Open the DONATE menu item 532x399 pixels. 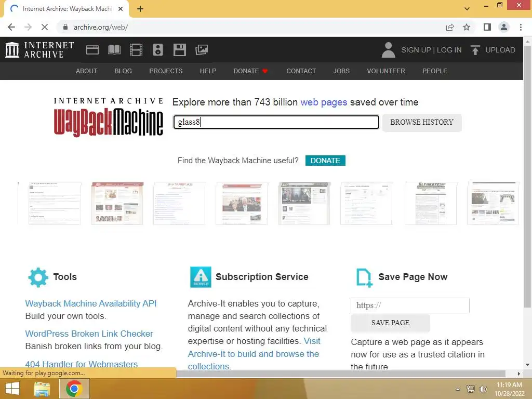pos(250,71)
